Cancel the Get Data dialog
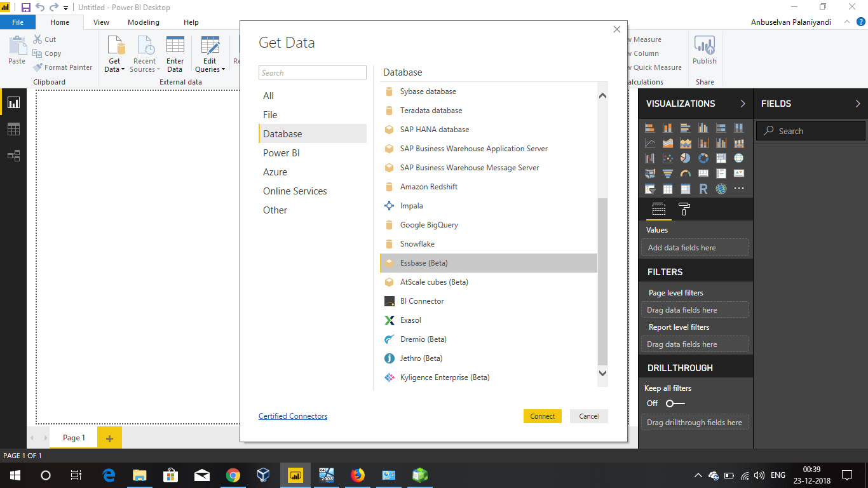Screen dimensions: 868x488 coord(589,416)
